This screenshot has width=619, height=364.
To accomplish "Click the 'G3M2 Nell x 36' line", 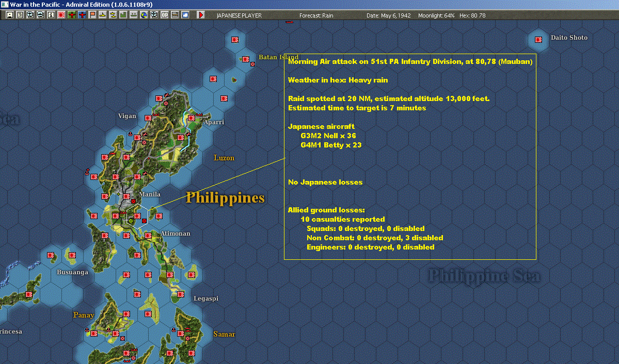I will (x=328, y=136).
